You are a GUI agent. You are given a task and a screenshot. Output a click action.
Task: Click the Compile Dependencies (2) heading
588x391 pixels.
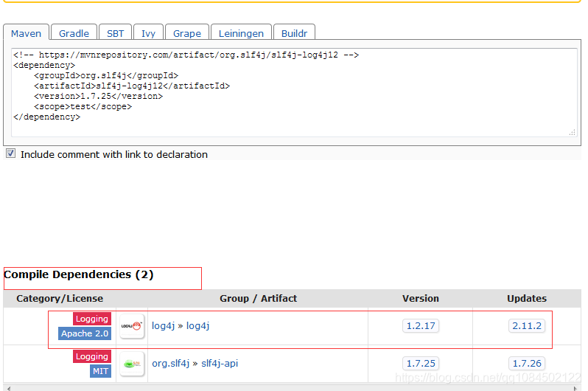79,274
